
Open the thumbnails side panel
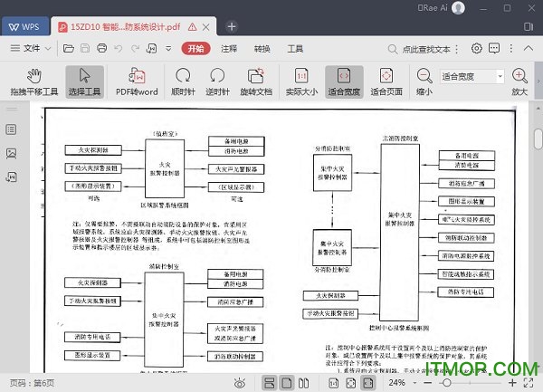coord(11,153)
